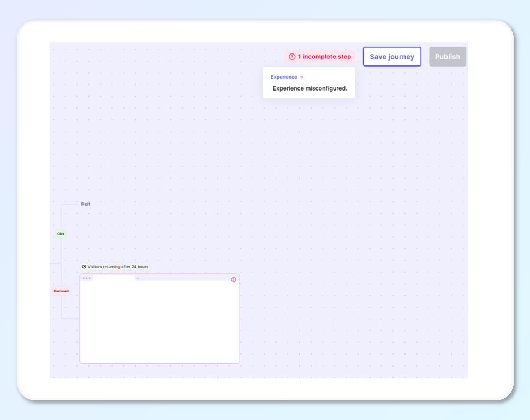Select the blank experience card preview
530x420 pixels.
[x=159, y=319]
